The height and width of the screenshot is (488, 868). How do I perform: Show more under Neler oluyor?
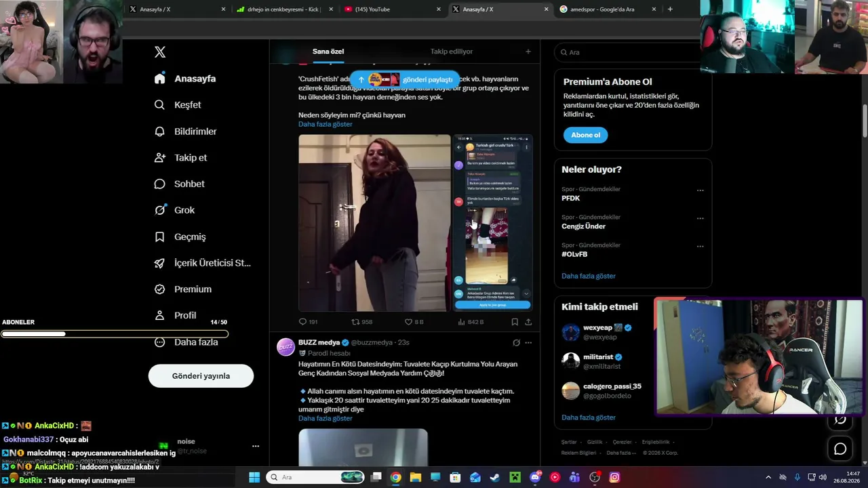coord(589,277)
